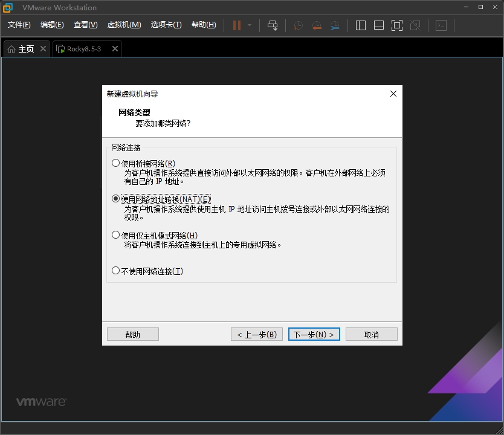
Task: Click the VMware Workstation logo icon
Action: point(7,7)
